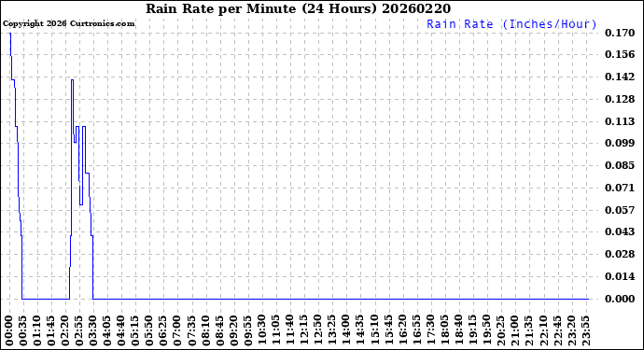Screen dimensions: 644x350
Task: Click the 17:30 time axis label
Action: (x=430, y=331)
